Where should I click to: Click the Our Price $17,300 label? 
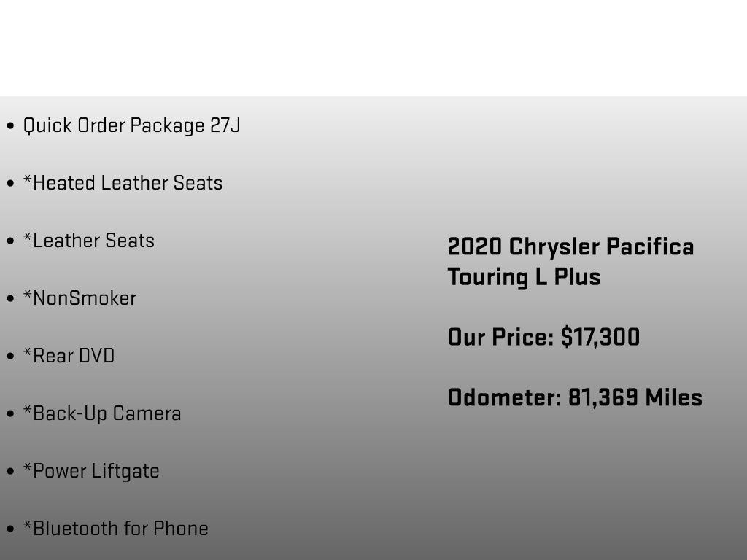(x=543, y=337)
